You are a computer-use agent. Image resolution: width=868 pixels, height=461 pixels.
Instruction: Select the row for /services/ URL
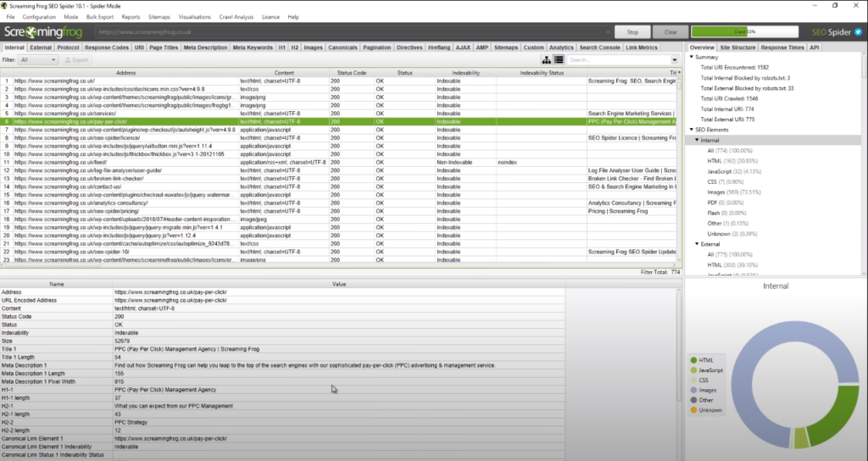click(337, 114)
